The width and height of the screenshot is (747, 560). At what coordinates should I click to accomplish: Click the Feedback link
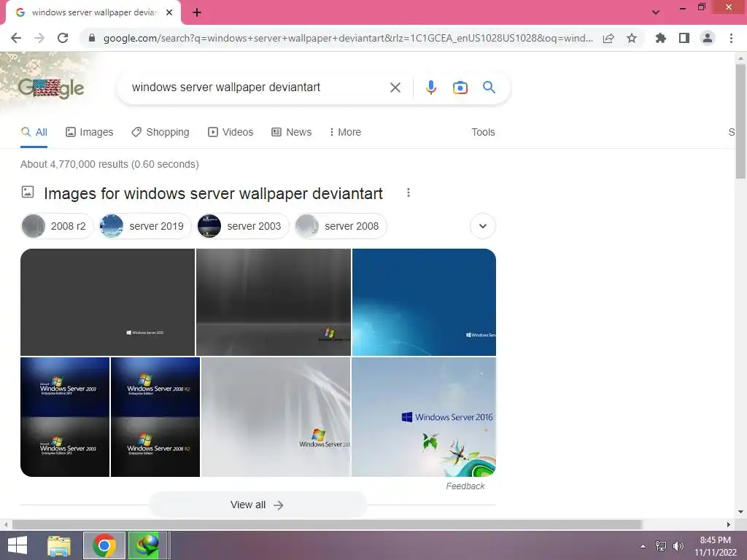coord(465,486)
